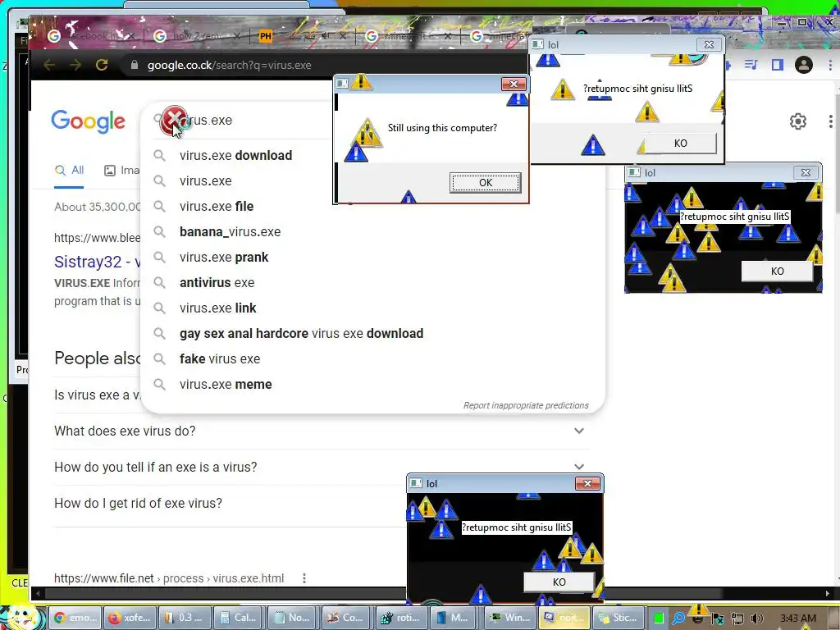The width and height of the screenshot is (840, 630).
Task: Open Chrome taskbar item 'emo...'
Action: [x=76, y=617]
